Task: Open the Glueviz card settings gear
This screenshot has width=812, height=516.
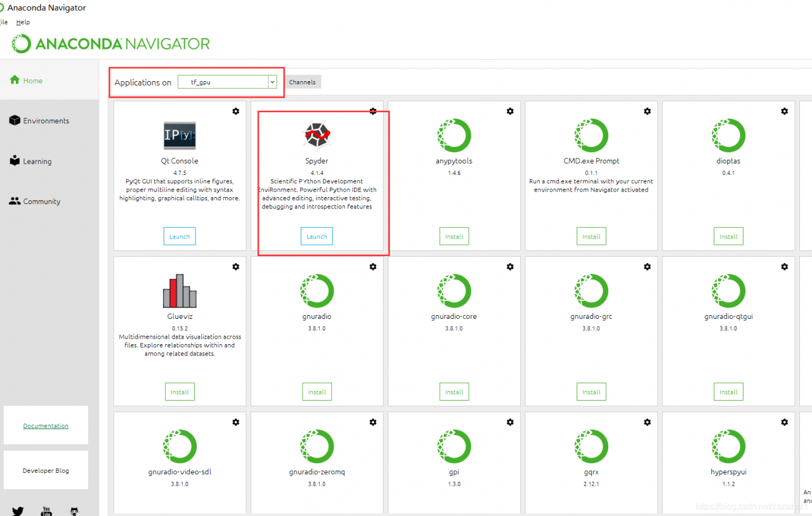Action: [236, 267]
